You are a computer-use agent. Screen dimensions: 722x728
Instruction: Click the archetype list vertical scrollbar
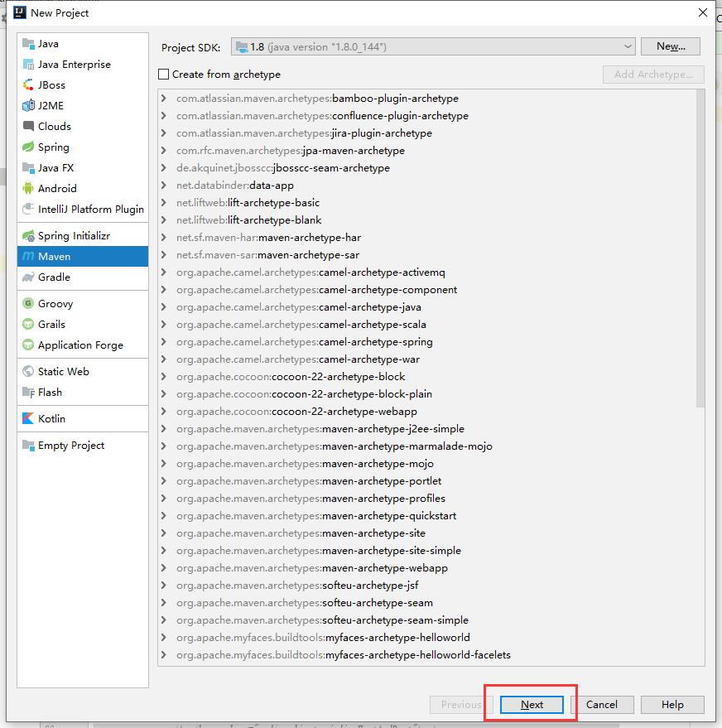700,248
